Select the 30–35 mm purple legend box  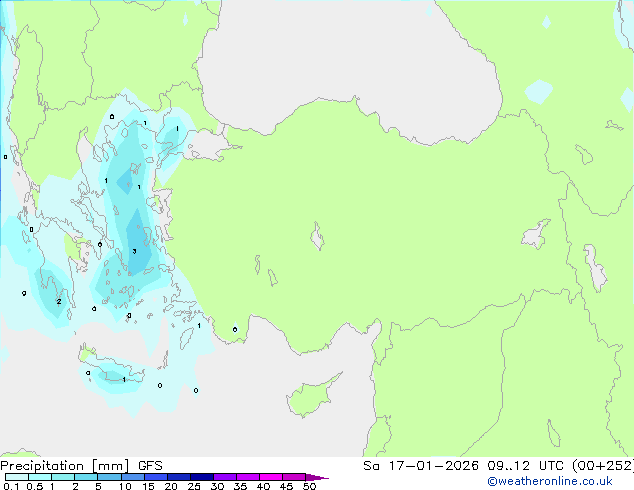[x=224, y=477]
